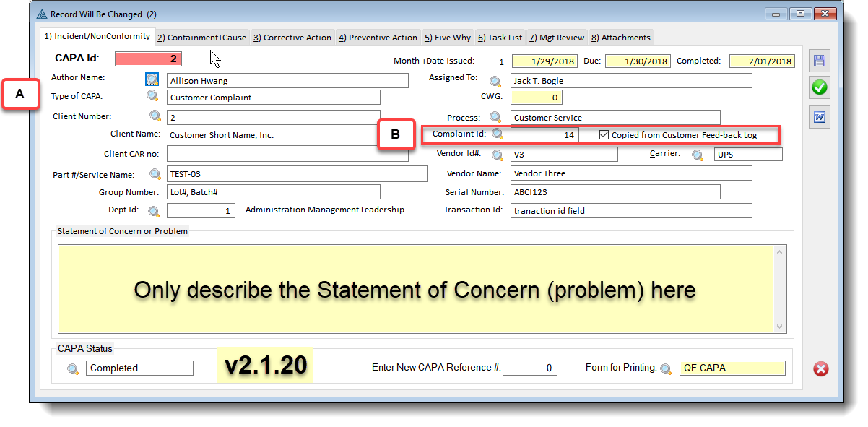Open the Five Why tab

[x=447, y=38]
